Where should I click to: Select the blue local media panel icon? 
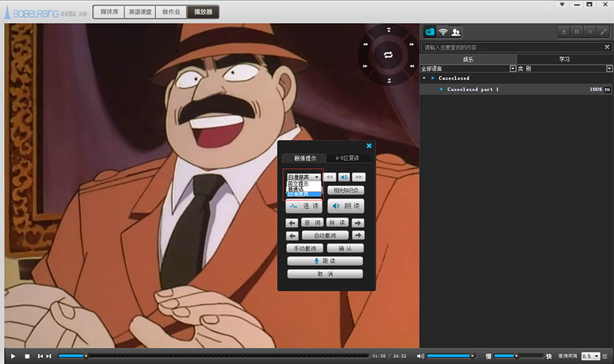[430, 32]
